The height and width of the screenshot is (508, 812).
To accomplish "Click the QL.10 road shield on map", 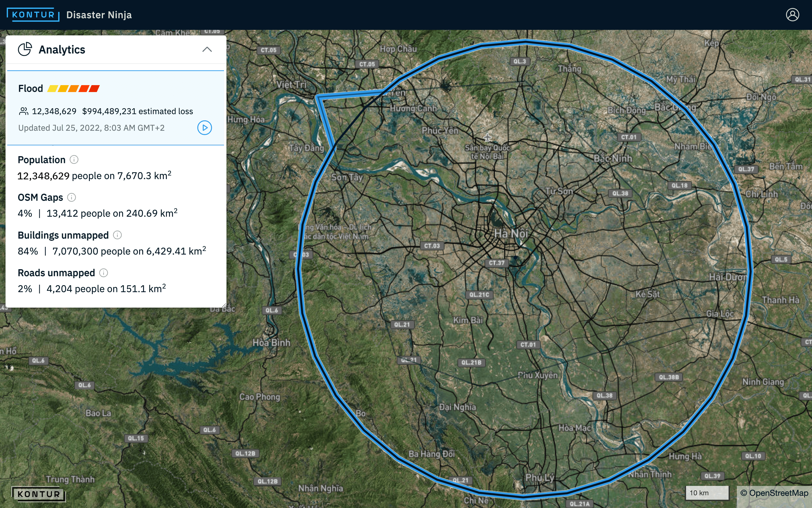I will [x=753, y=456].
